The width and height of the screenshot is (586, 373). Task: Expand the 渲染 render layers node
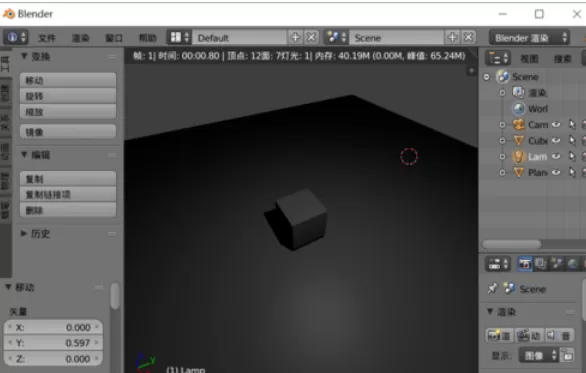(x=503, y=93)
